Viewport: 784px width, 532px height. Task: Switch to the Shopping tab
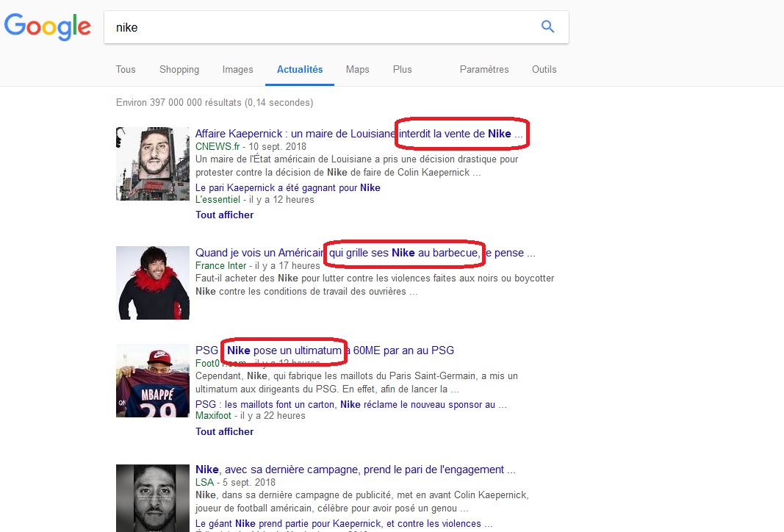(x=179, y=70)
